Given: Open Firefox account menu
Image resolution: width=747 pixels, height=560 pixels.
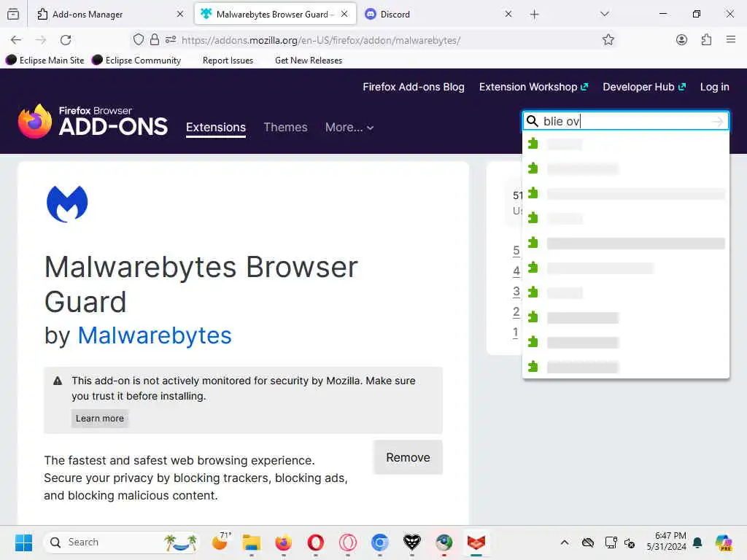Looking at the screenshot, I should (682, 40).
